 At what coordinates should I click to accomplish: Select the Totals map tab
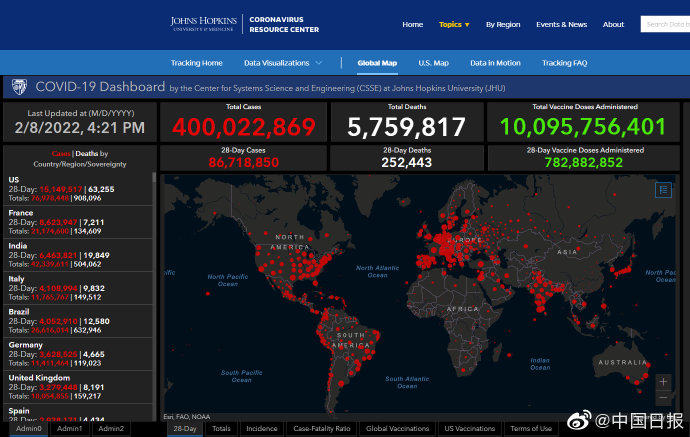pyautogui.click(x=221, y=429)
